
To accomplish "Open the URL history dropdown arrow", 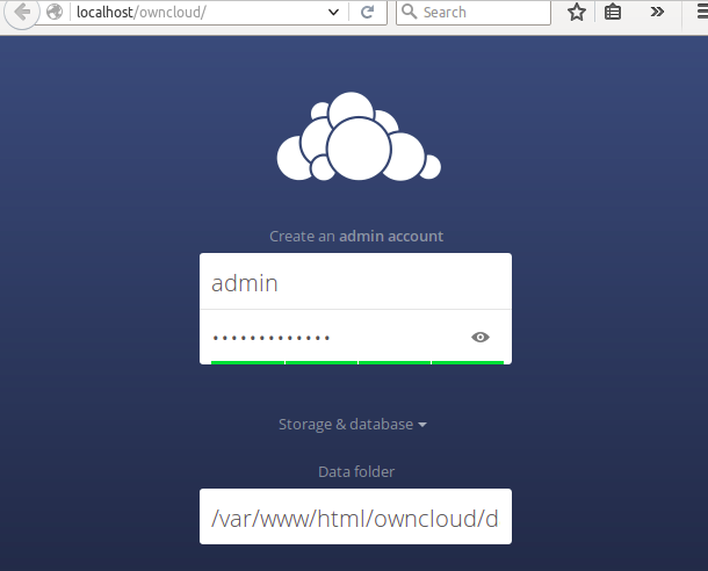I will tap(333, 12).
